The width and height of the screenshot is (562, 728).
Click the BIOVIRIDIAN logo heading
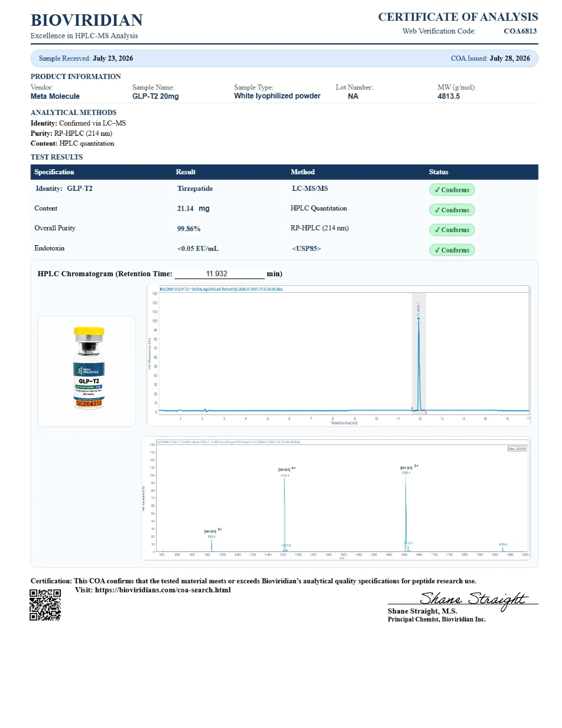87,20
